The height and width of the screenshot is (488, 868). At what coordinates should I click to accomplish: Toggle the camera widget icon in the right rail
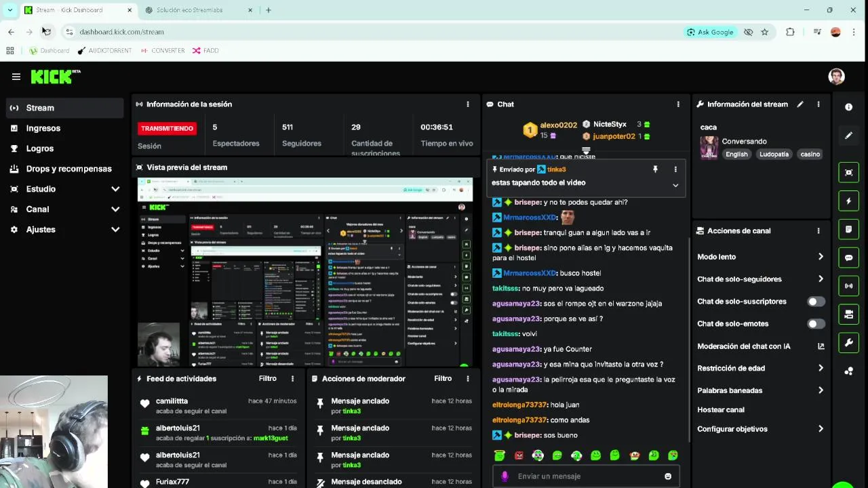848,314
